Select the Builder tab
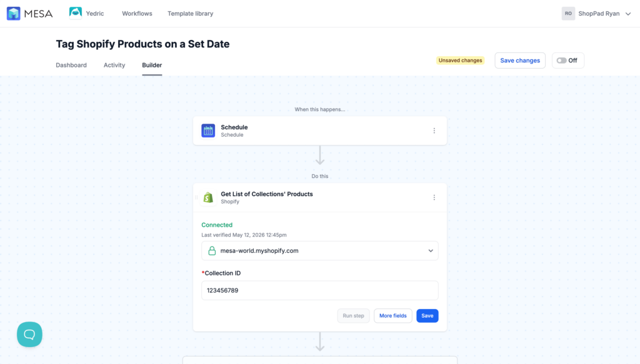 pos(152,65)
